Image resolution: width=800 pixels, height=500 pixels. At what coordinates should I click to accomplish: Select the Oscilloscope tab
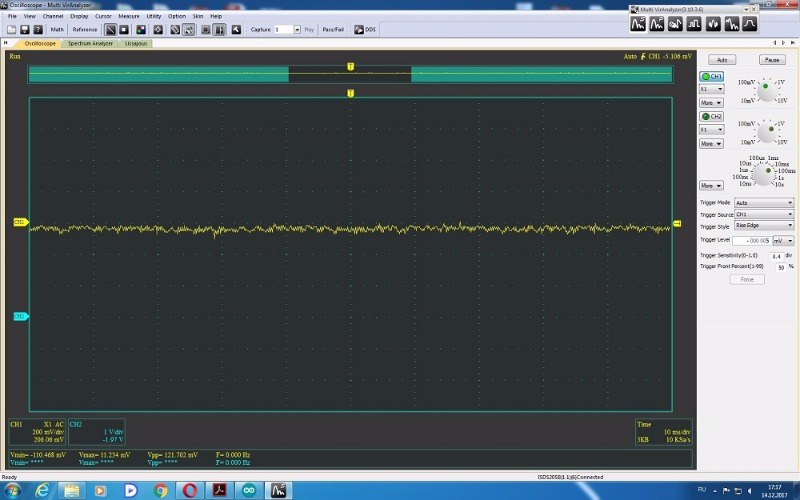tap(40, 43)
